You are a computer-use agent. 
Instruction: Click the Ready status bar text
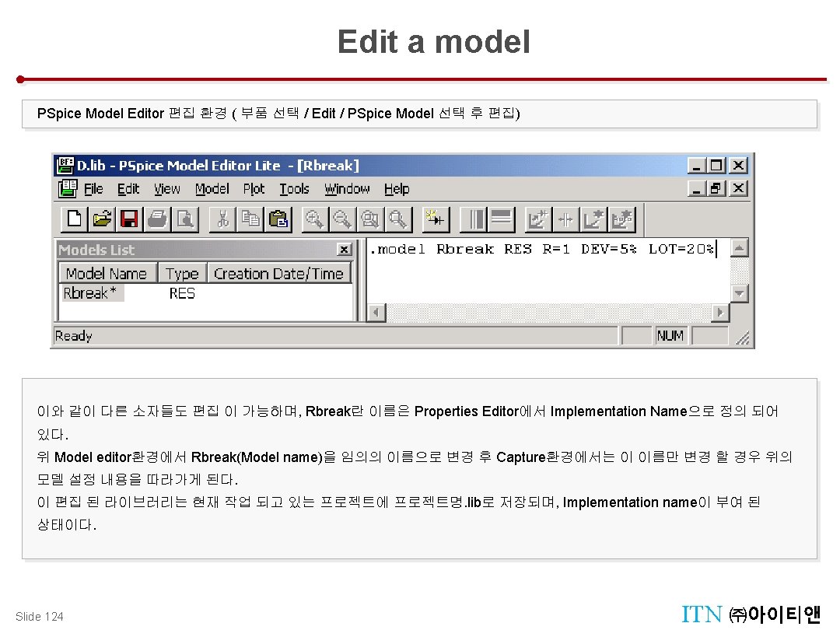point(73,336)
